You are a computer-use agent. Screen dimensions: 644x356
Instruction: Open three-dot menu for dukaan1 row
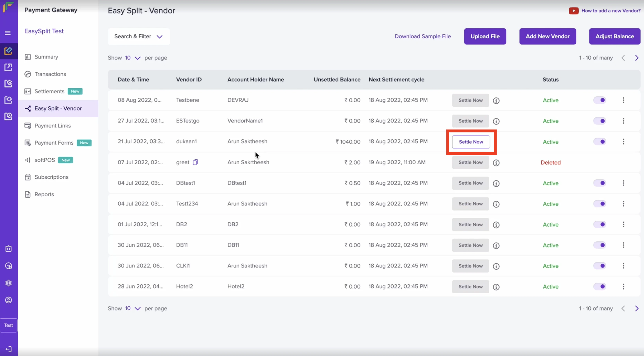pyautogui.click(x=623, y=142)
